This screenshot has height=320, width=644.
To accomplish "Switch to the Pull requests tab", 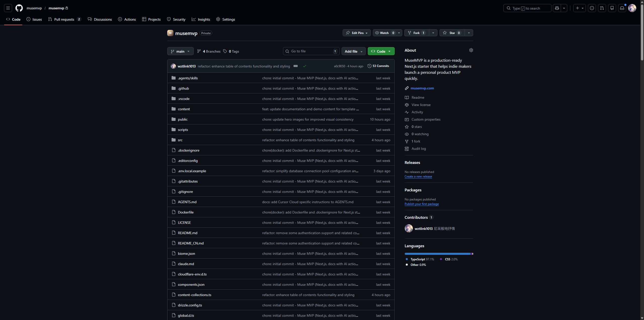I will point(65,19).
